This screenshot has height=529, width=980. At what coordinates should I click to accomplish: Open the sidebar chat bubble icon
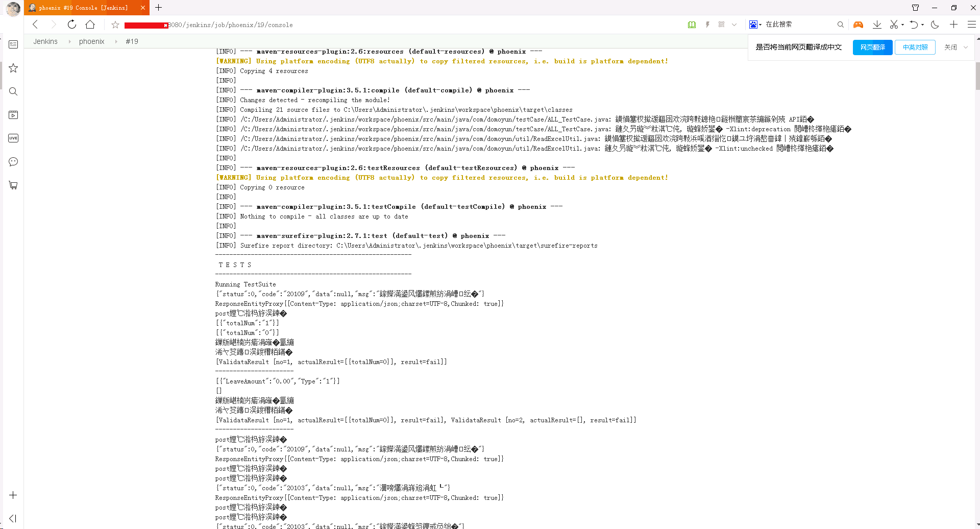(13, 162)
